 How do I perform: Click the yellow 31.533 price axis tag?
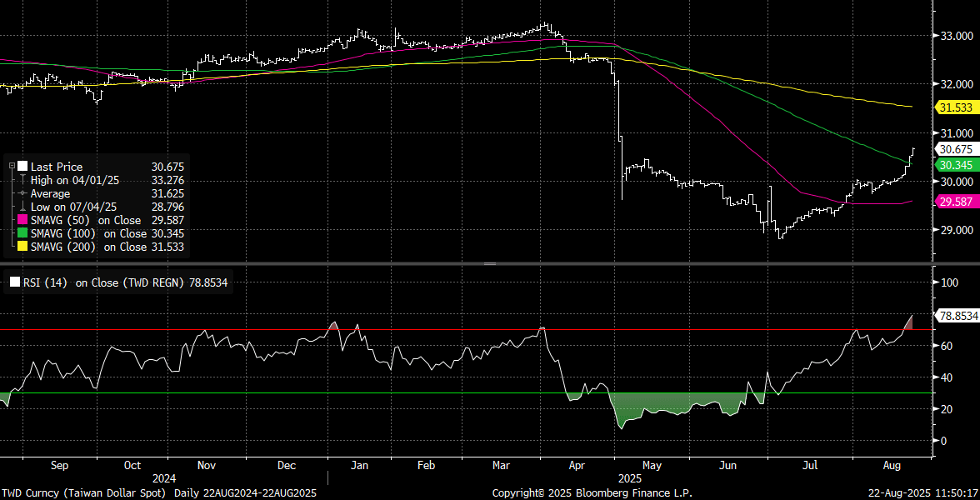pos(956,107)
